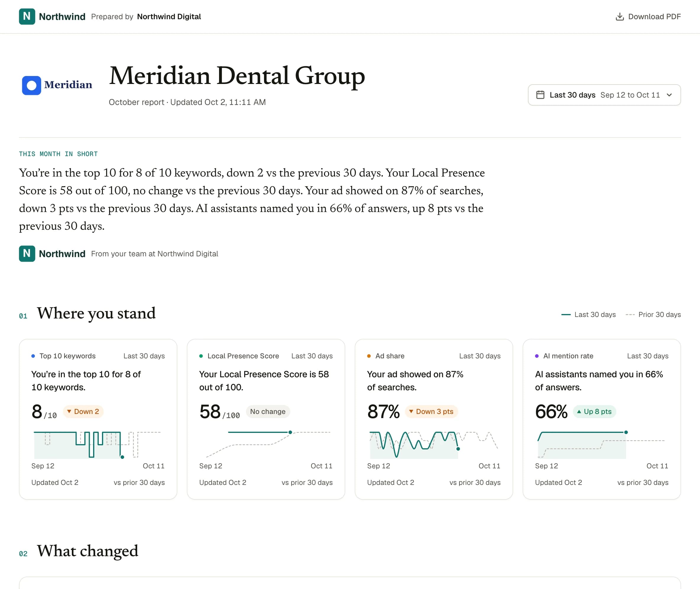Screen dimensions: 700x589
Task: Click the end-point dot on the AI mention chart
Action: (626, 432)
